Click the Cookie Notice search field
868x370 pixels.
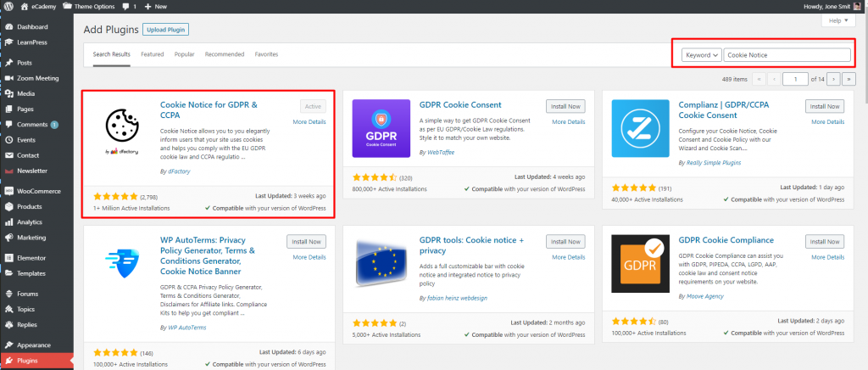tap(787, 54)
